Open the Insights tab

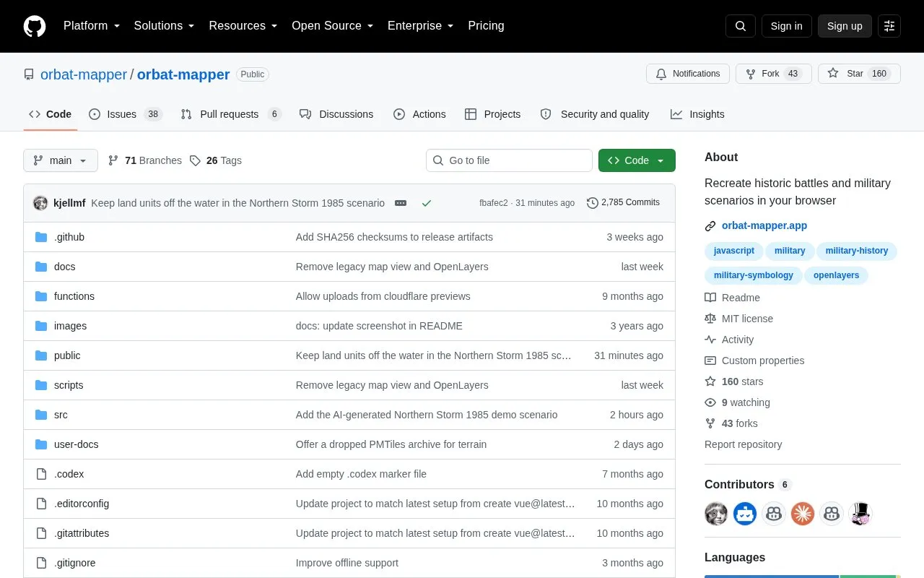[x=697, y=114]
